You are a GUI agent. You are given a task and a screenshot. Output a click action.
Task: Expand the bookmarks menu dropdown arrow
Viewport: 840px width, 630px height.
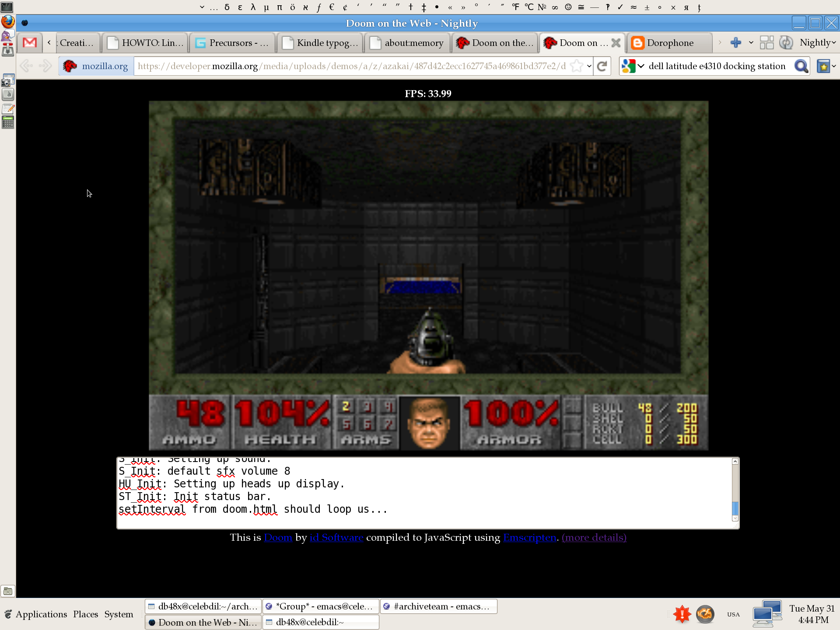click(834, 66)
